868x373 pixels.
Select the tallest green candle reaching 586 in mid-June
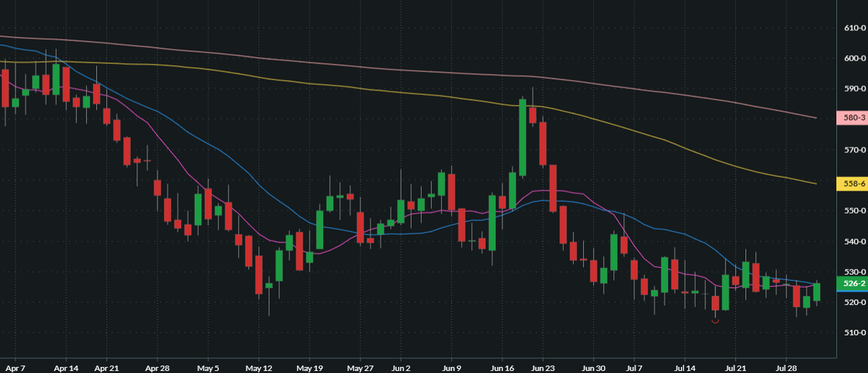click(522, 138)
